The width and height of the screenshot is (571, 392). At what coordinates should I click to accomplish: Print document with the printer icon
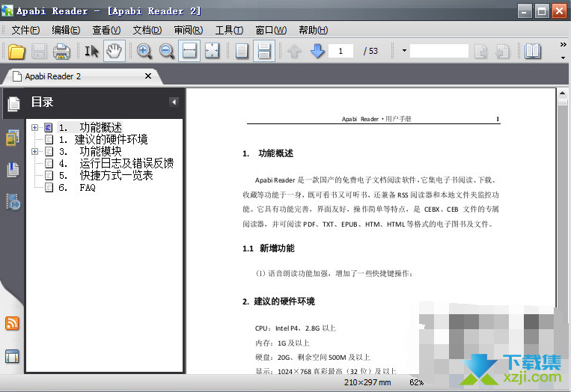click(x=61, y=52)
